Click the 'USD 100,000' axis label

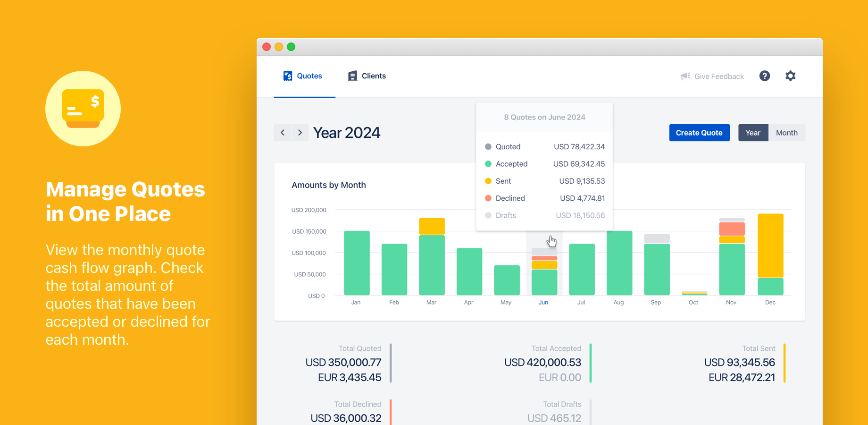309,253
